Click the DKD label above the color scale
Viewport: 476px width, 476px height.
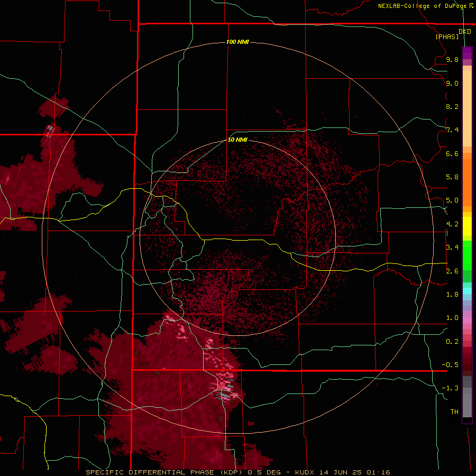coord(464,32)
